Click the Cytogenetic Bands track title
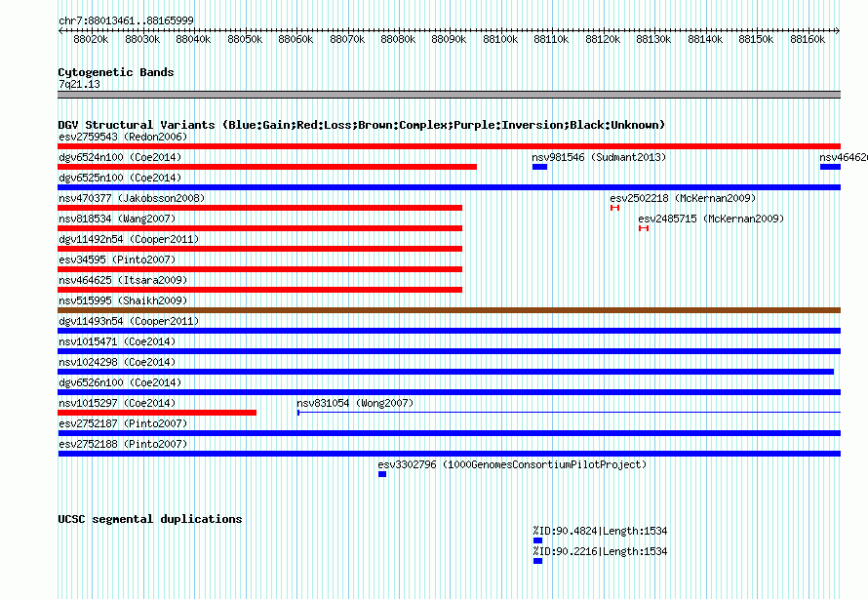The width and height of the screenshot is (868, 599). 116,72
